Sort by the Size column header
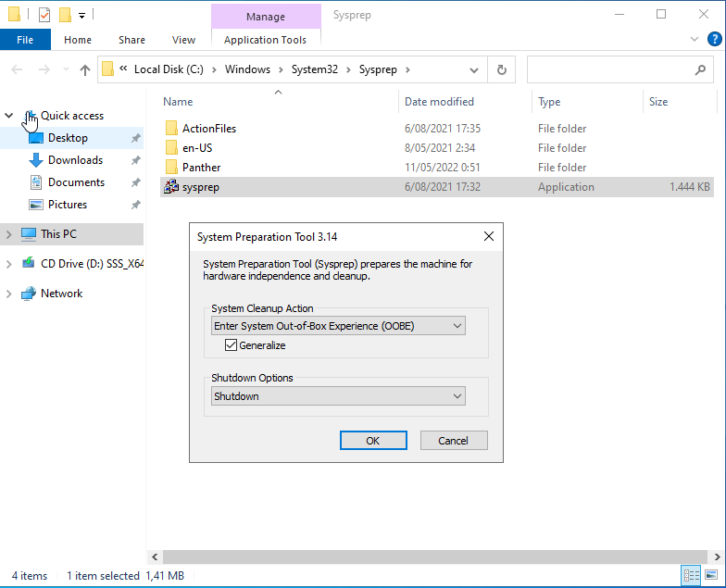Image resolution: width=726 pixels, height=588 pixels. 680,102
